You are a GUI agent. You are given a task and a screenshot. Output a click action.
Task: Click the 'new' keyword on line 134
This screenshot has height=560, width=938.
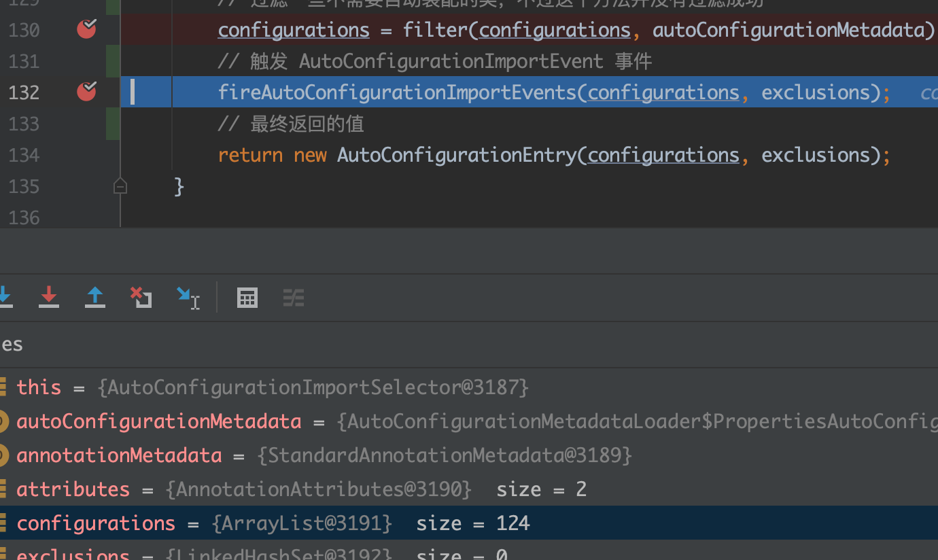pos(311,155)
